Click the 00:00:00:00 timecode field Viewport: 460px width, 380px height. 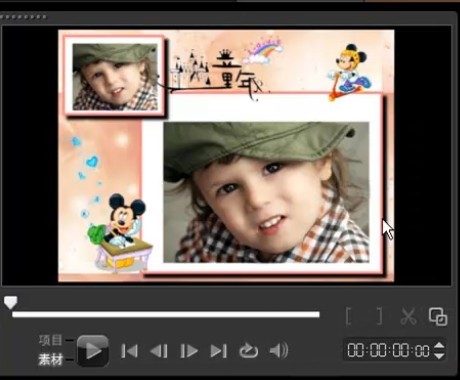[x=389, y=350]
